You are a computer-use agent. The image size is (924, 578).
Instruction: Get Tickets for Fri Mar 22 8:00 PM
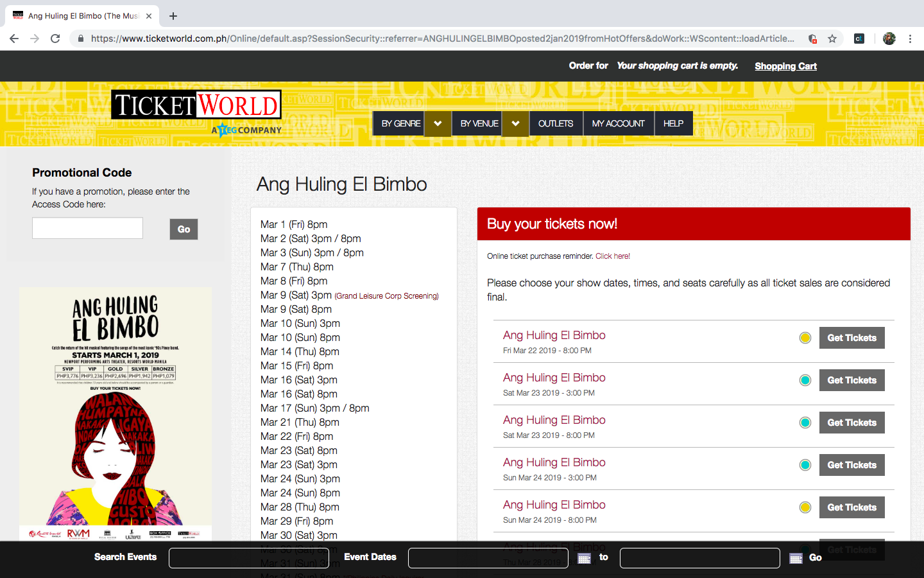851,338
